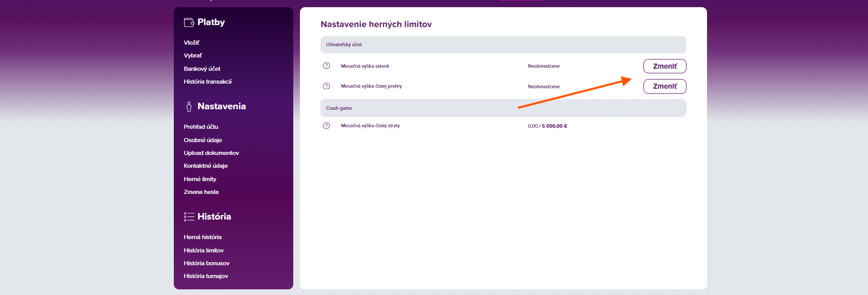Open Bankový účet in sidebar
The height and width of the screenshot is (295, 868).
click(202, 69)
